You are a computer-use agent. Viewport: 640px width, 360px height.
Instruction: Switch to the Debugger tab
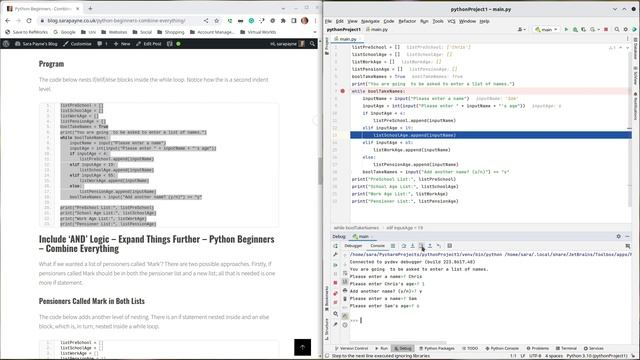coord(353,246)
